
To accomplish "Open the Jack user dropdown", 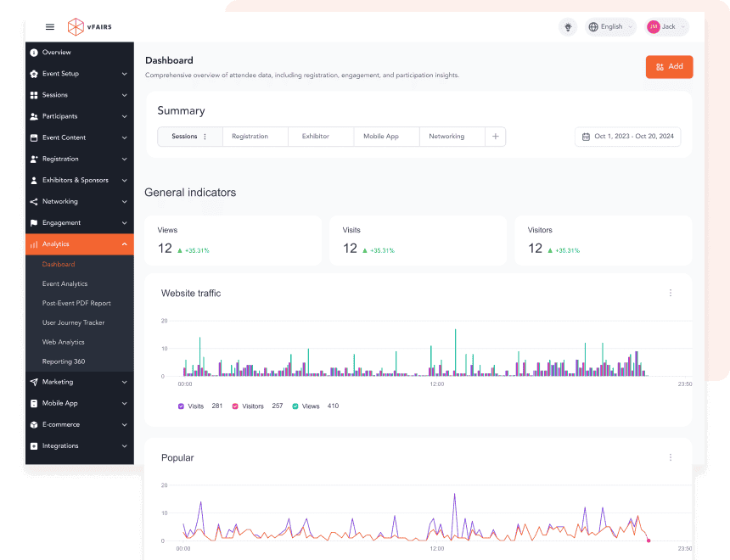I will click(666, 27).
